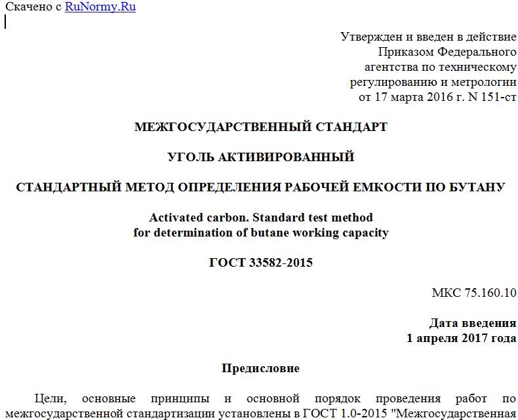Click the standard number 'ГОСТ 33582-2015'

(261, 263)
